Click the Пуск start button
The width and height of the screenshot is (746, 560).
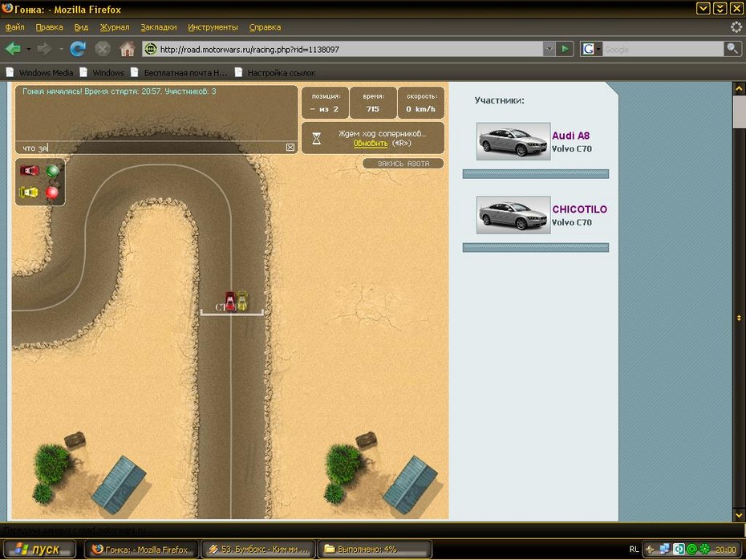pos(39,549)
